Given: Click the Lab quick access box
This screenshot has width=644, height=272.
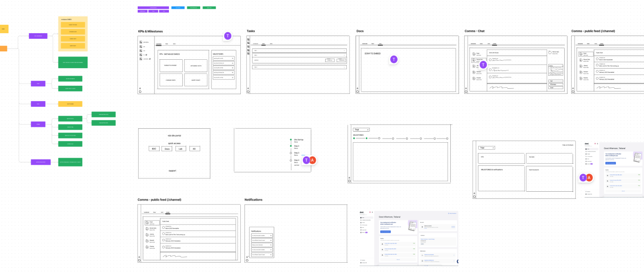Looking at the screenshot, I should click(180, 148).
